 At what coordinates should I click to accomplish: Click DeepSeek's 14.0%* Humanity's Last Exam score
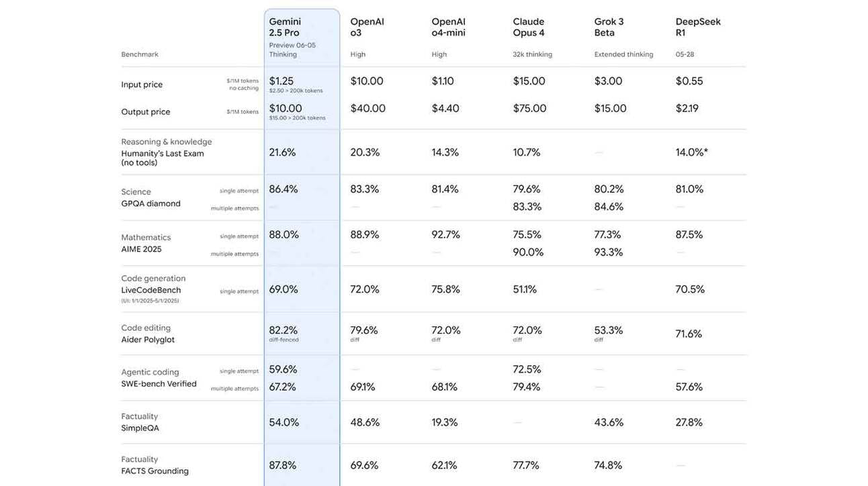click(x=691, y=152)
